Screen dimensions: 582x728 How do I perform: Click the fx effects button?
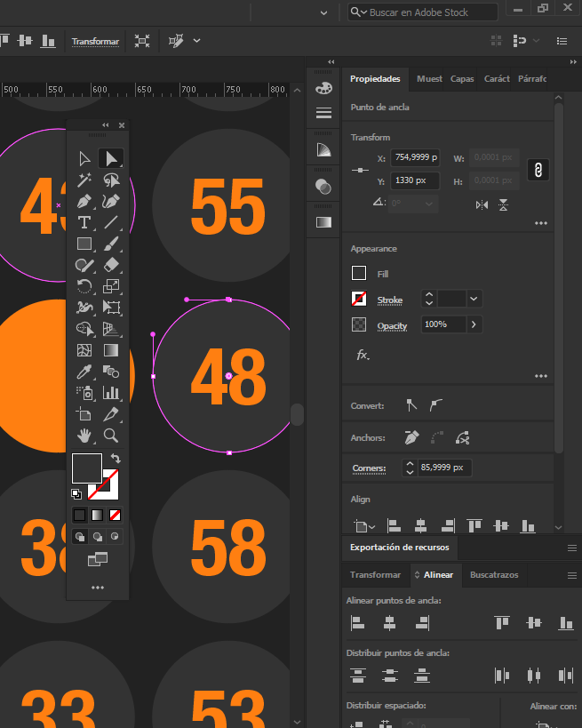[363, 356]
